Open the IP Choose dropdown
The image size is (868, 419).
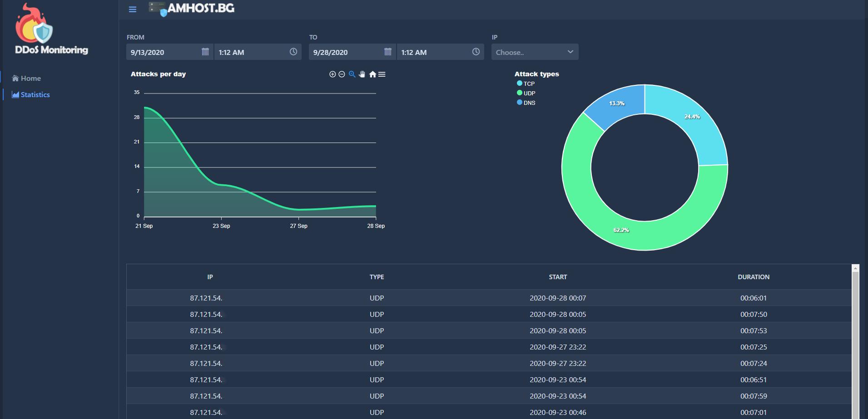click(535, 52)
